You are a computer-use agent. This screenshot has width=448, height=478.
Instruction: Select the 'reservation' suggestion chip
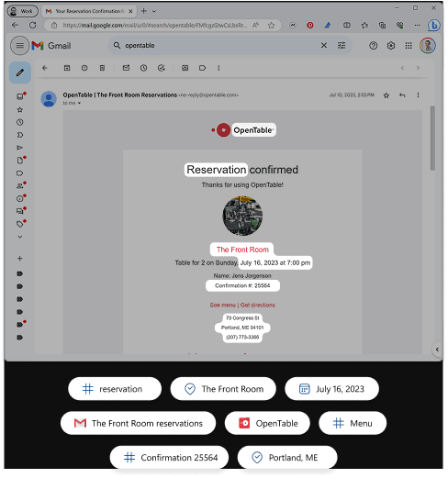click(x=115, y=389)
